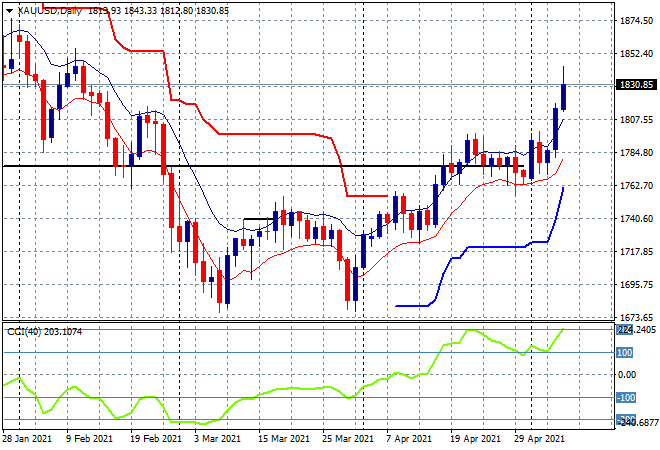Click the chart menu triangle beside XAUUSD
Image resolution: width=660 pixels, height=450 pixels.
[9, 11]
